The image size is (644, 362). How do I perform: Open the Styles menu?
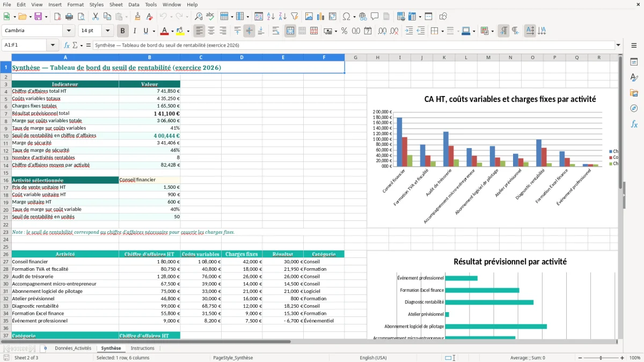[97, 4]
